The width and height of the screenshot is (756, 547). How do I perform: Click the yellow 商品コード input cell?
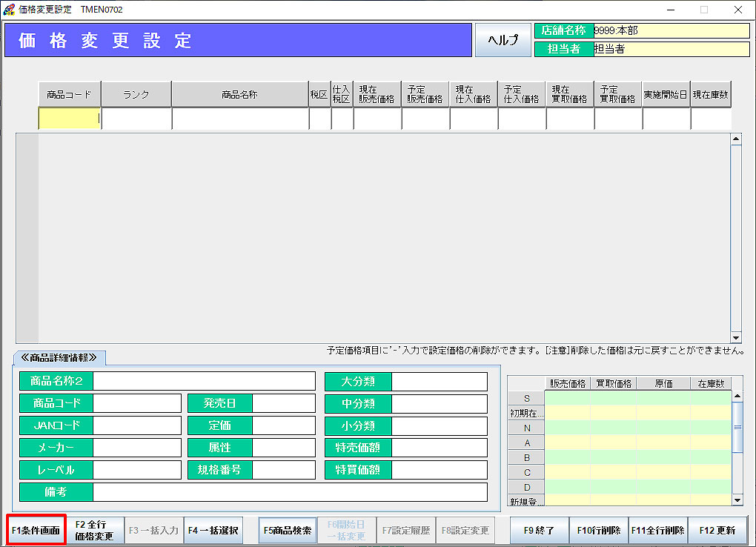(69, 119)
